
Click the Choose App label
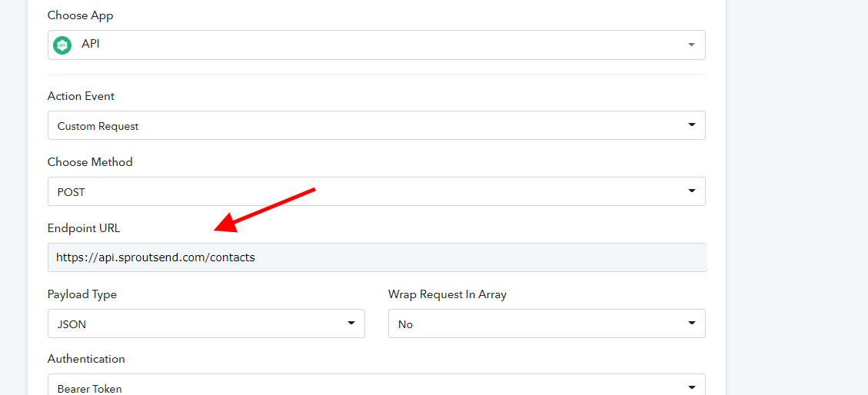pyautogui.click(x=80, y=15)
